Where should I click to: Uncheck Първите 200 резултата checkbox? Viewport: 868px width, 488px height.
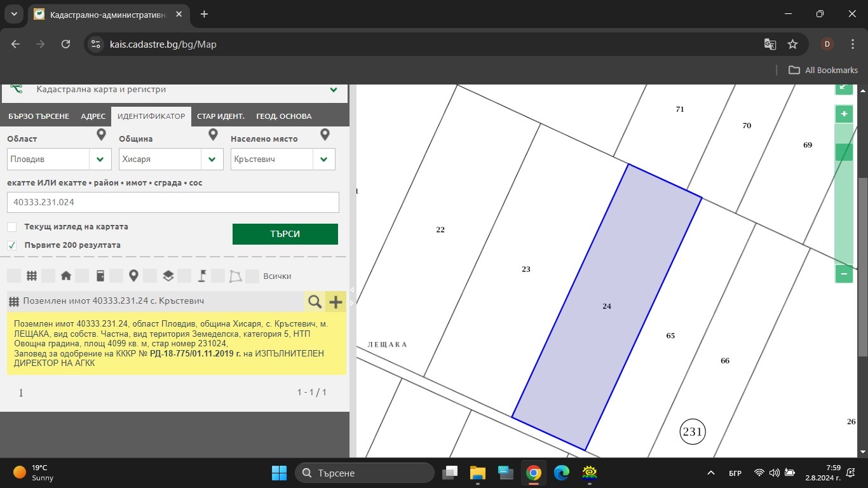[12, 245]
